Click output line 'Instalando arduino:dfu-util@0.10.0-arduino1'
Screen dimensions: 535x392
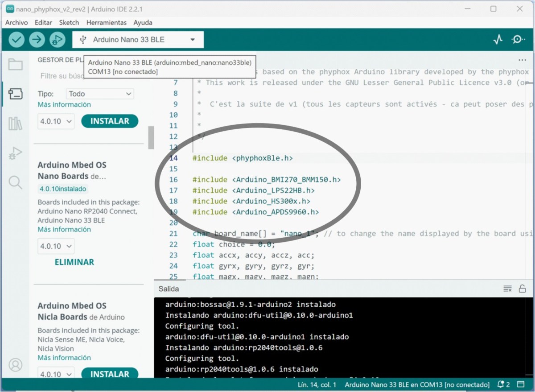point(259,315)
